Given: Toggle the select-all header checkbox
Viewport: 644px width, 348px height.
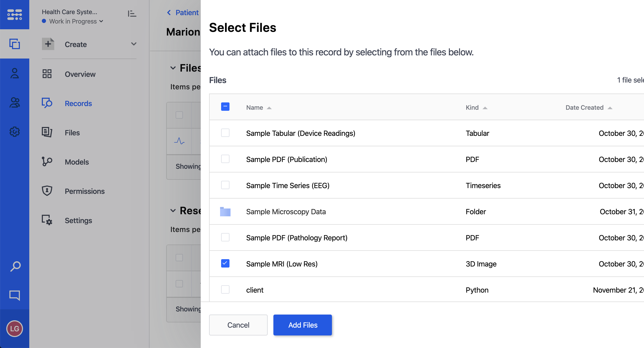Looking at the screenshot, I should (x=225, y=107).
